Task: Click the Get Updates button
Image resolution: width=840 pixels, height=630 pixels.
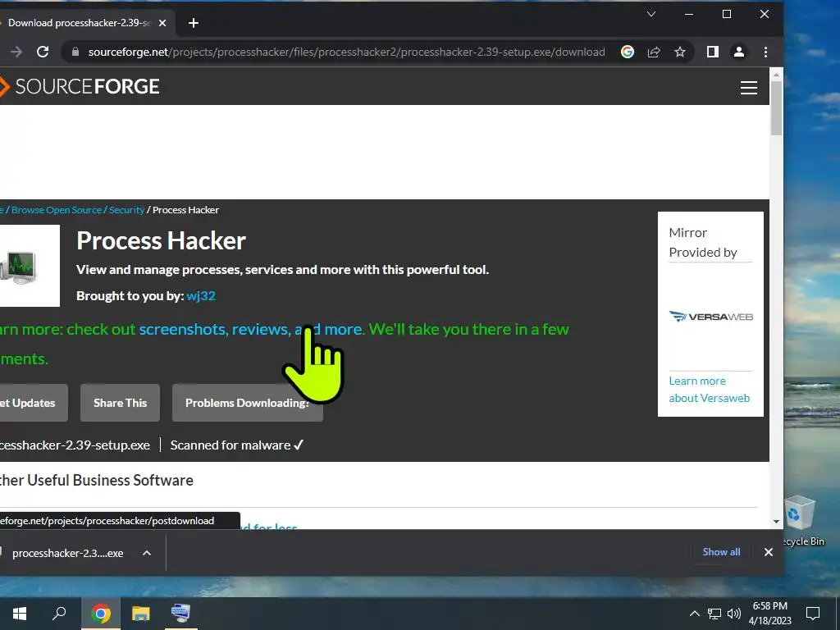Action: [32, 403]
